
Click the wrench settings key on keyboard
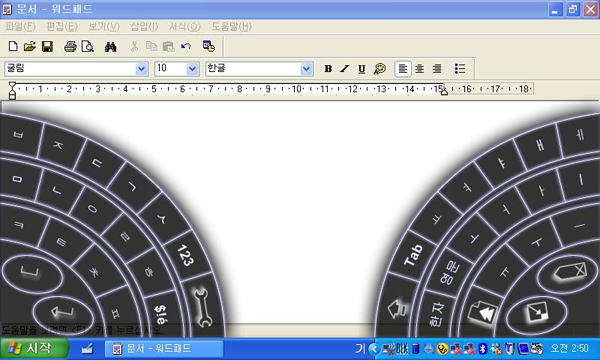point(202,308)
